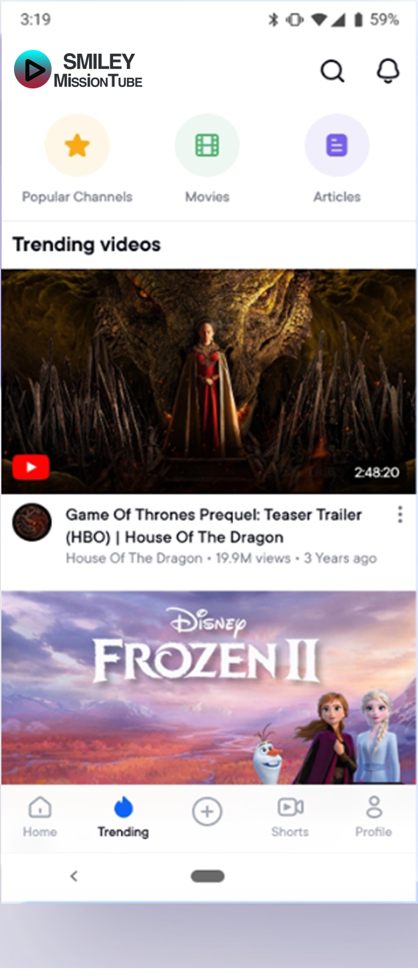Tap the red YouTube play badge
This screenshot has height=980, width=418.
point(31,467)
